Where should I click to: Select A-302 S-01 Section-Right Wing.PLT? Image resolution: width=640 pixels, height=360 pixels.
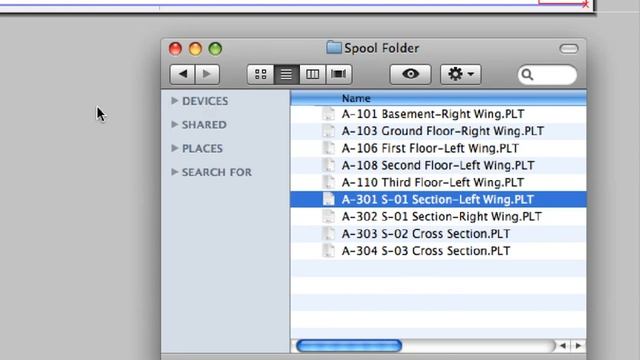[438, 216]
